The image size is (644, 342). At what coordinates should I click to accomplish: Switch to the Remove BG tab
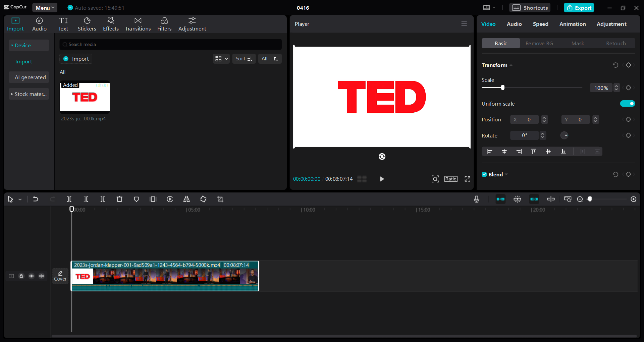(x=539, y=43)
